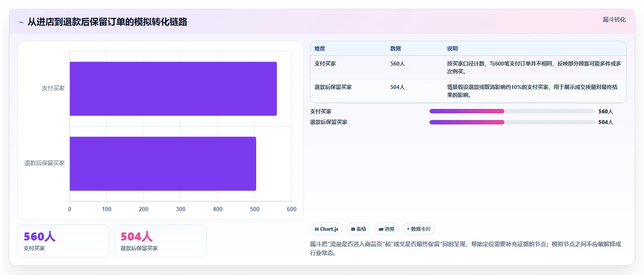Screen dimensions: 644x275
Task: Click the 漏斗转化 label in header
Action: coord(614,19)
